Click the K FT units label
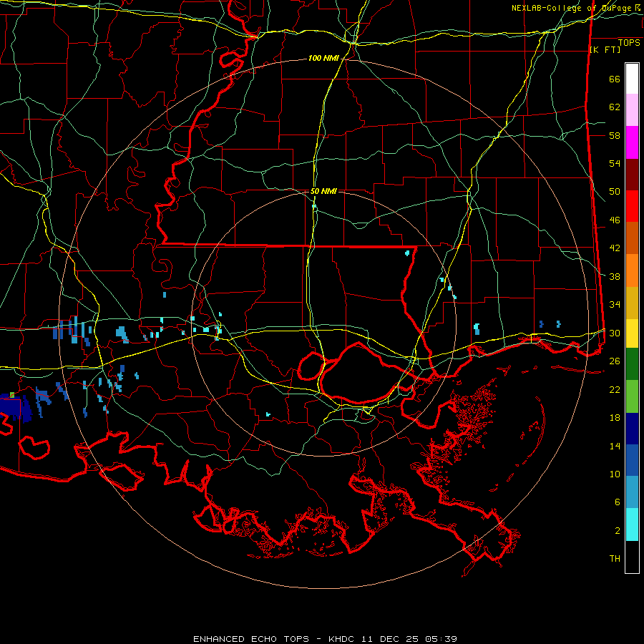The width and height of the screenshot is (644, 644). [x=605, y=49]
